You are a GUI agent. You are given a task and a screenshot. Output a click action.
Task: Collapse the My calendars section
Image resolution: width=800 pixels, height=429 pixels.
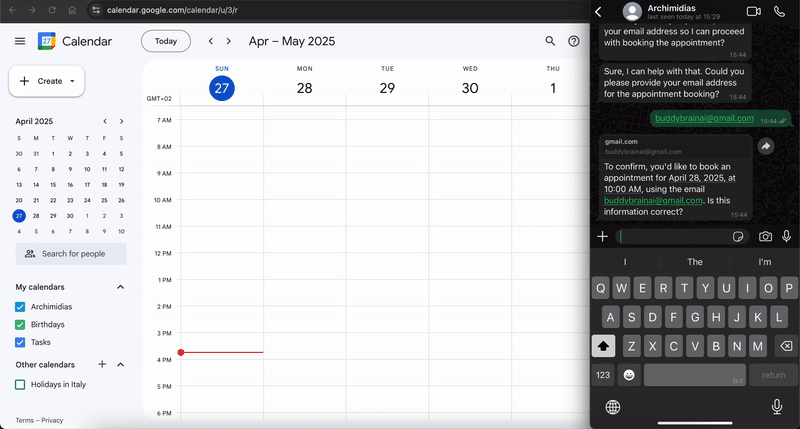click(x=120, y=287)
